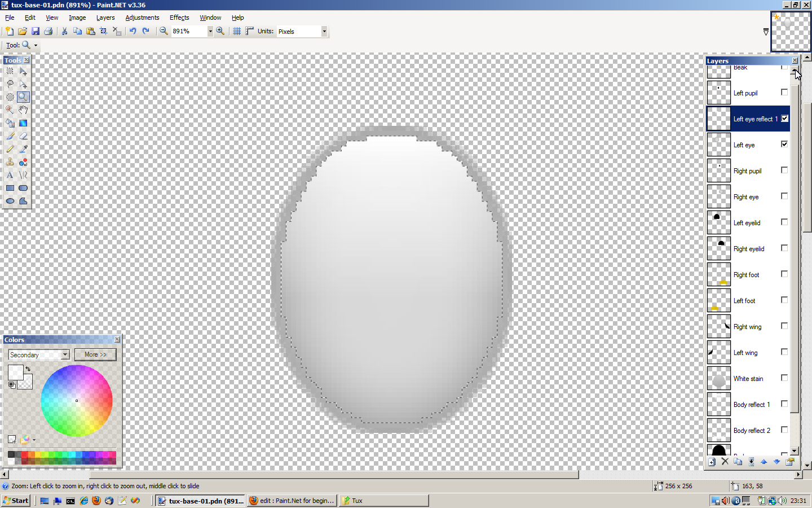
Task: Select the Gradient tool
Action: pos(23,123)
